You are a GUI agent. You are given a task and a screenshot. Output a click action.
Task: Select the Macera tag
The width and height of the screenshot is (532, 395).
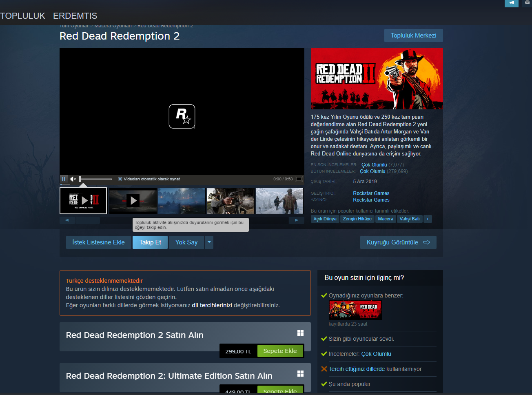(386, 219)
